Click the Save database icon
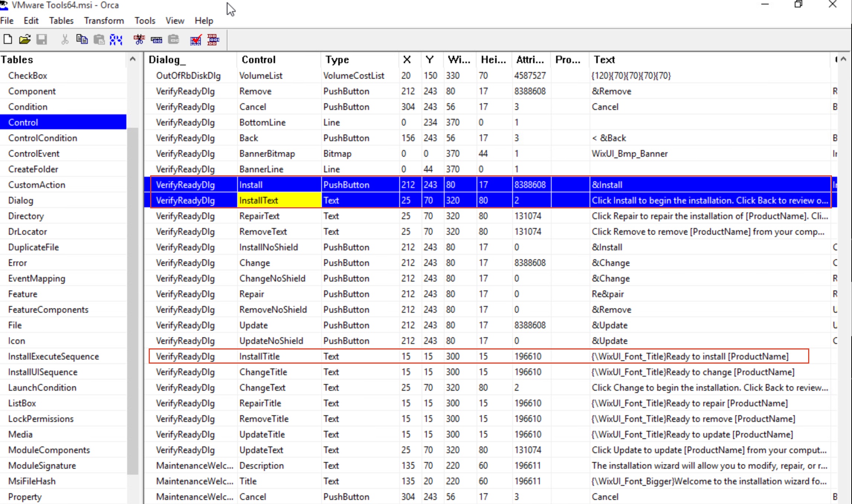Viewport: 852px width, 504px height. point(42,40)
